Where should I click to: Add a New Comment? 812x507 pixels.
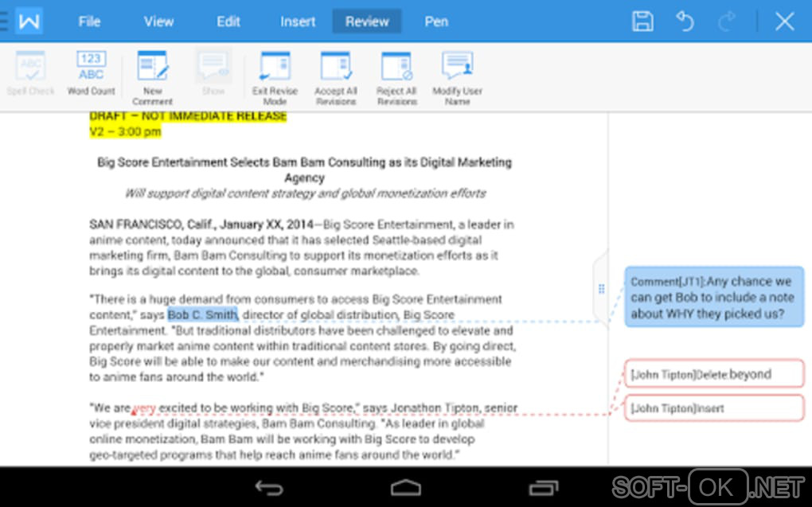tap(152, 78)
